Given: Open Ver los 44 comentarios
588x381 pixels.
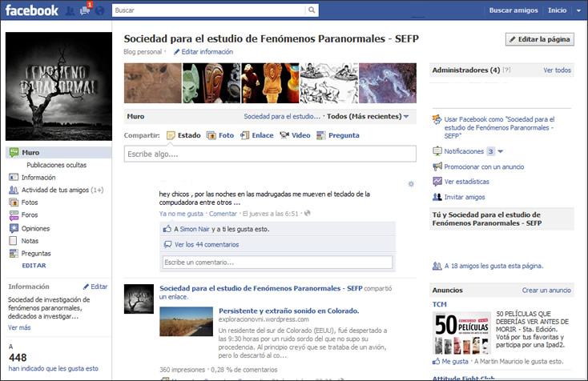Looking at the screenshot, I should coord(207,245).
